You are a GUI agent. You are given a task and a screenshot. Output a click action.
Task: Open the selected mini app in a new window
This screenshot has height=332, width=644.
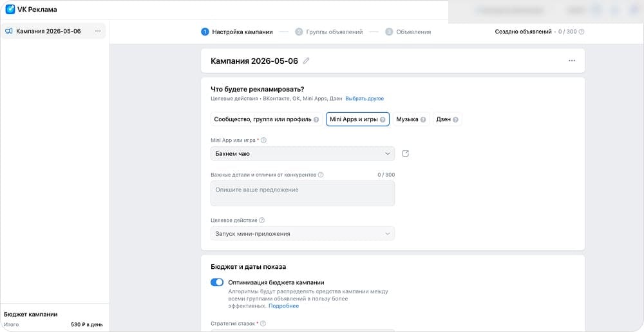point(405,153)
